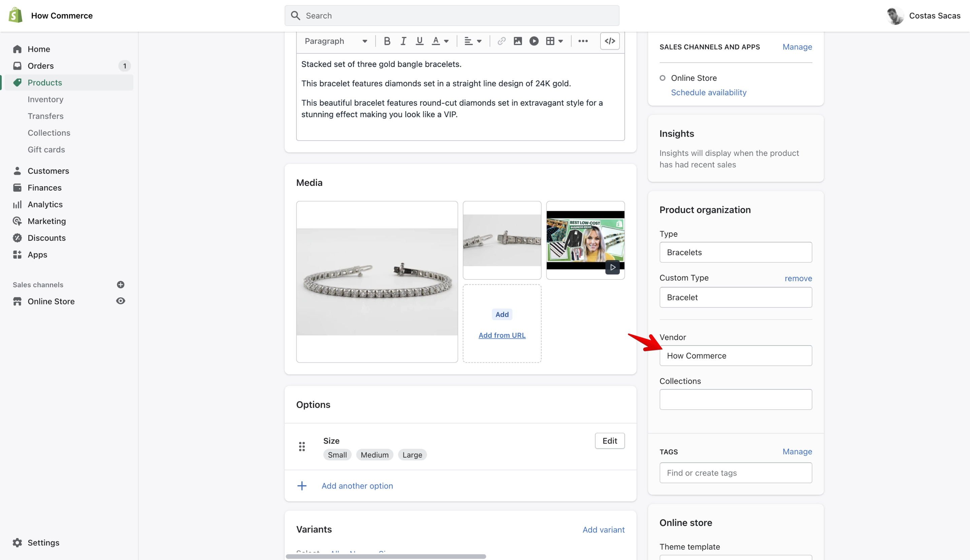Click the Costas Sacas profile avatar
Image resolution: width=970 pixels, height=560 pixels.
click(895, 15)
